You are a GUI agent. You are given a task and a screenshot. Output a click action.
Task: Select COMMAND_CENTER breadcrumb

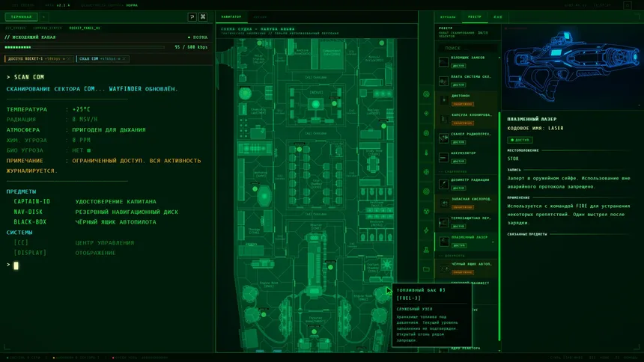(47, 28)
